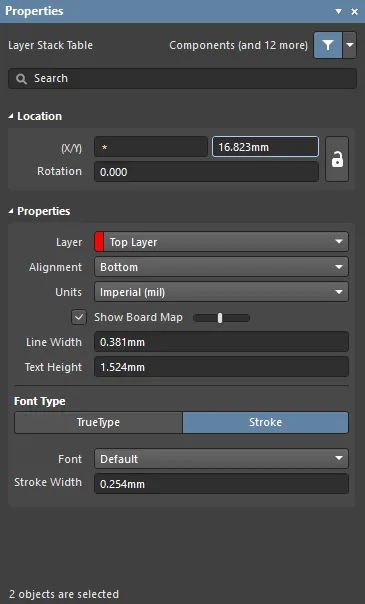Click the Rotation field 0.000
The image size is (365, 604).
pos(206,171)
